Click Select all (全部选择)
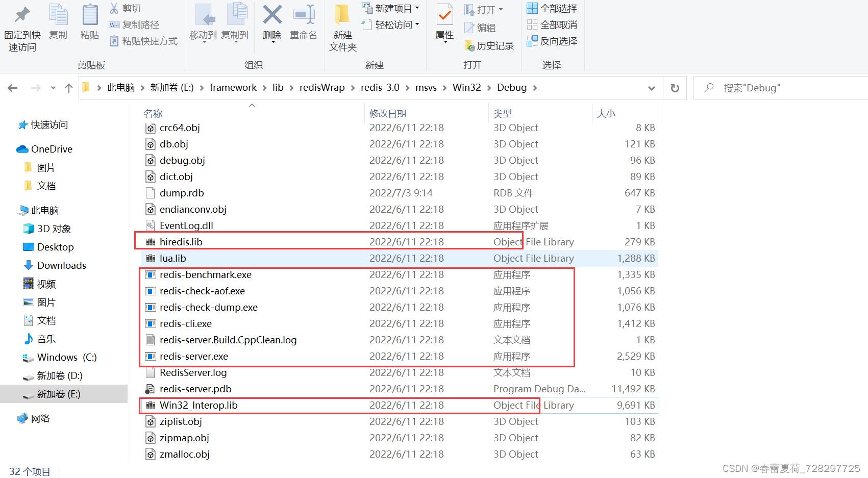Image resolution: width=868 pixels, height=478 pixels. coord(552,8)
